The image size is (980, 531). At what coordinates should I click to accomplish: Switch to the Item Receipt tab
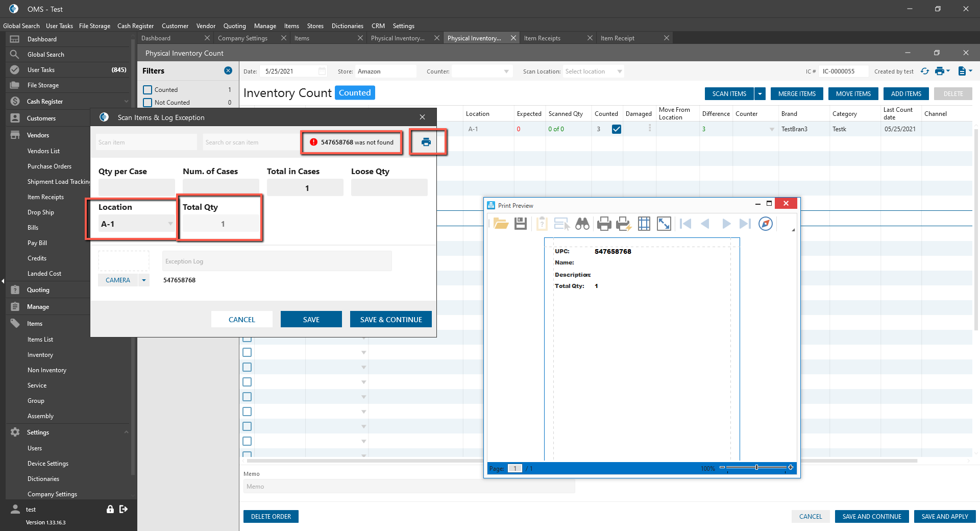(617, 38)
